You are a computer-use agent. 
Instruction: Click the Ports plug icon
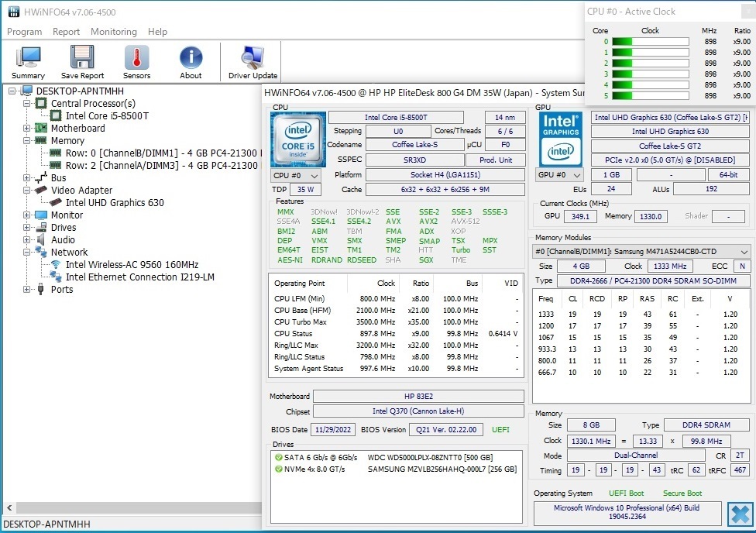(x=41, y=290)
